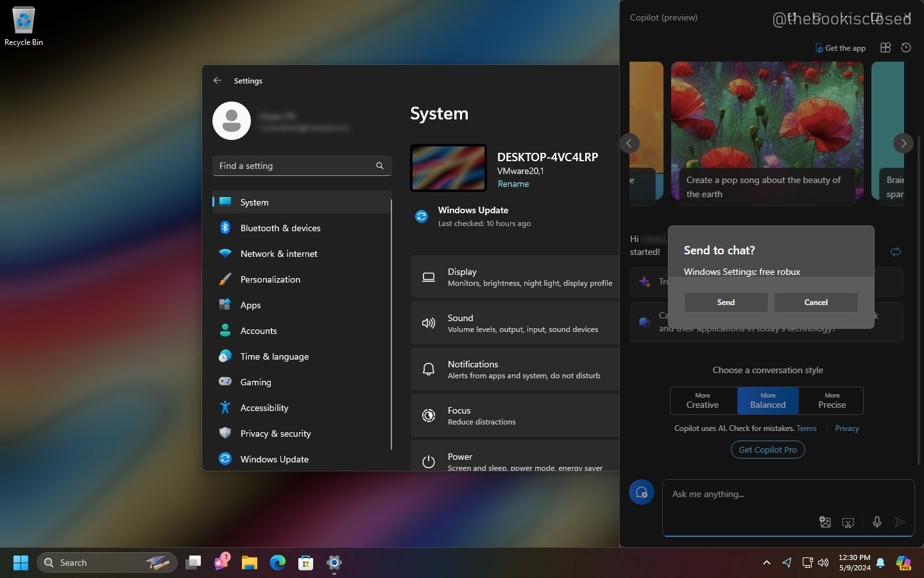Open the Copilot plugins icon
The height and width of the screenshot is (578, 924).
coord(886,48)
